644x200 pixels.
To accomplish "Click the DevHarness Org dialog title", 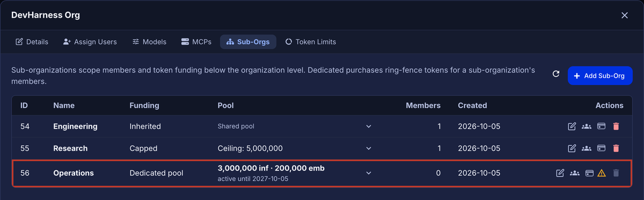I will [46, 15].
